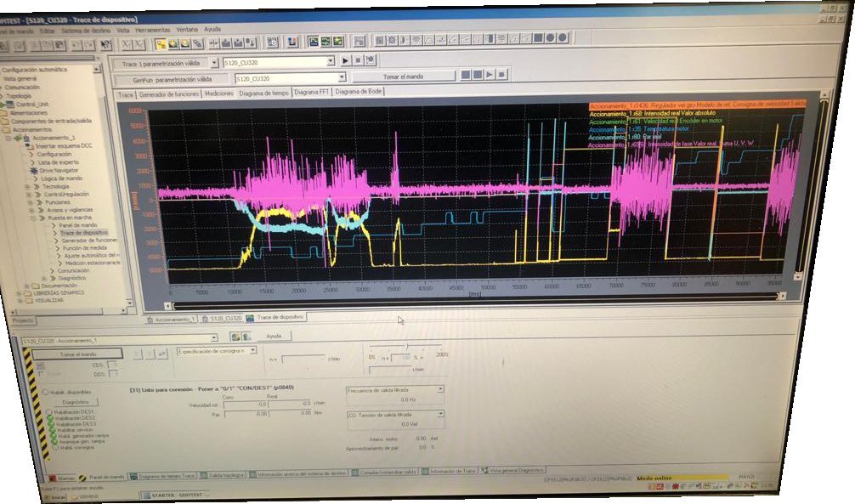Open the Especificación de consigna n dropdown
The width and height of the screenshot is (855, 504).
(253, 351)
